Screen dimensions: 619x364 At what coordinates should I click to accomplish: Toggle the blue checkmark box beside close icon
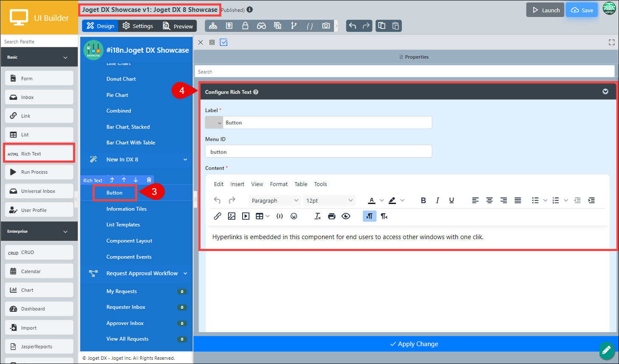click(x=224, y=42)
